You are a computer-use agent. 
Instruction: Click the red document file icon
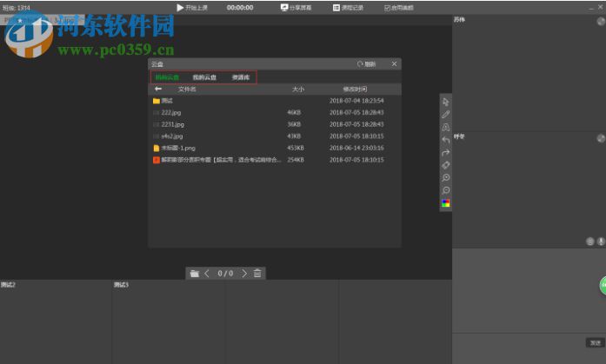pyautogui.click(x=156, y=160)
